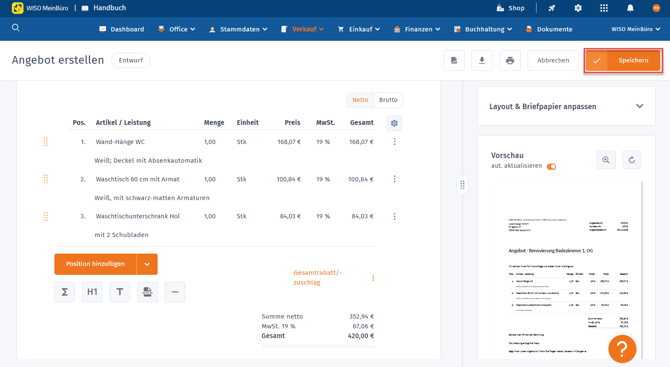
Task: Expand the Stammdaten menu
Action: [x=238, y=29]
